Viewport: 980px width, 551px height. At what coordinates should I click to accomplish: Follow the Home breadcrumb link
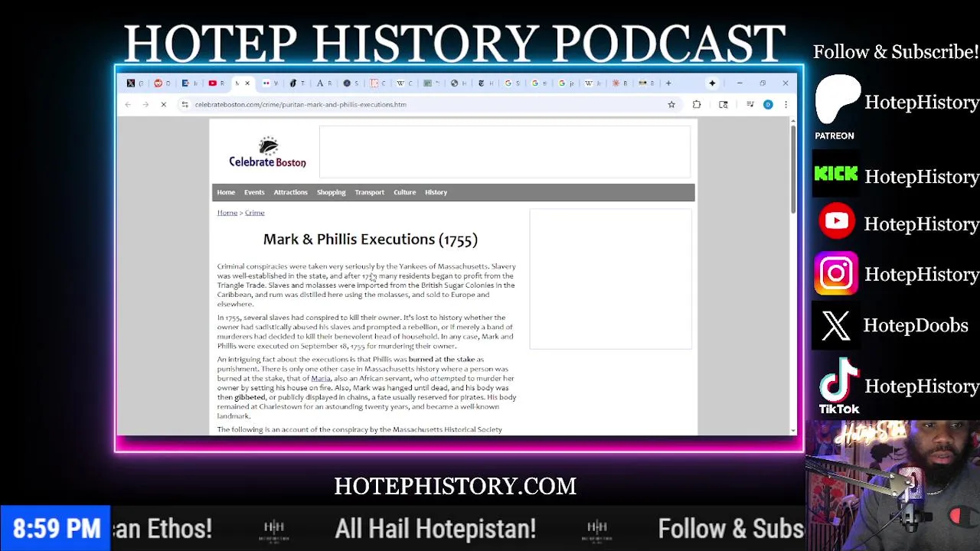pyautogui.click(x=227, y=213)
